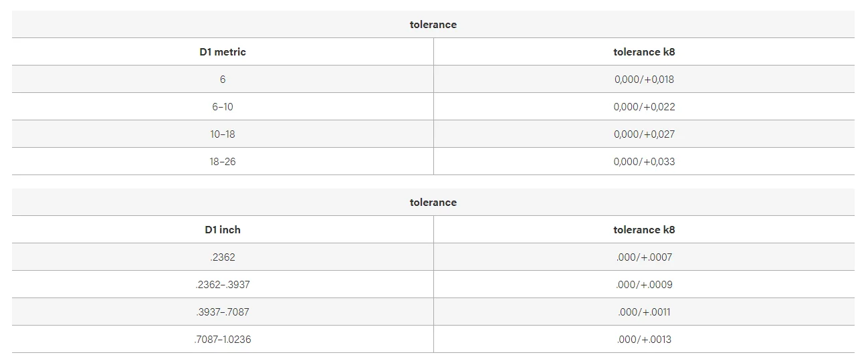
Task: Click the 0,000/+0,033 tolerance value
Action: point(644,161)
